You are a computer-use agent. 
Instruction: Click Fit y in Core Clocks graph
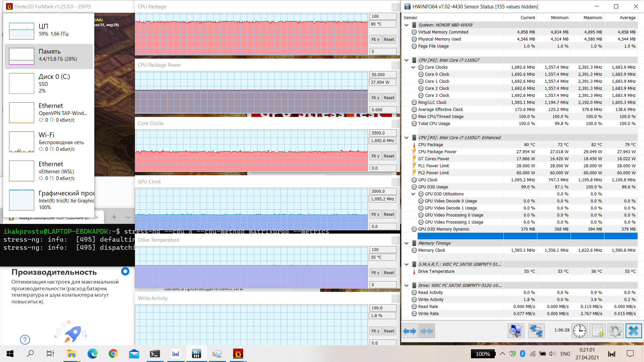(375, 156)
